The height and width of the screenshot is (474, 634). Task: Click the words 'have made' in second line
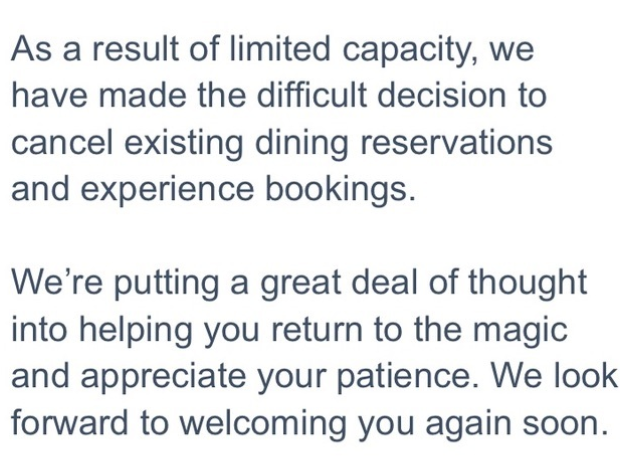(99, 95)
